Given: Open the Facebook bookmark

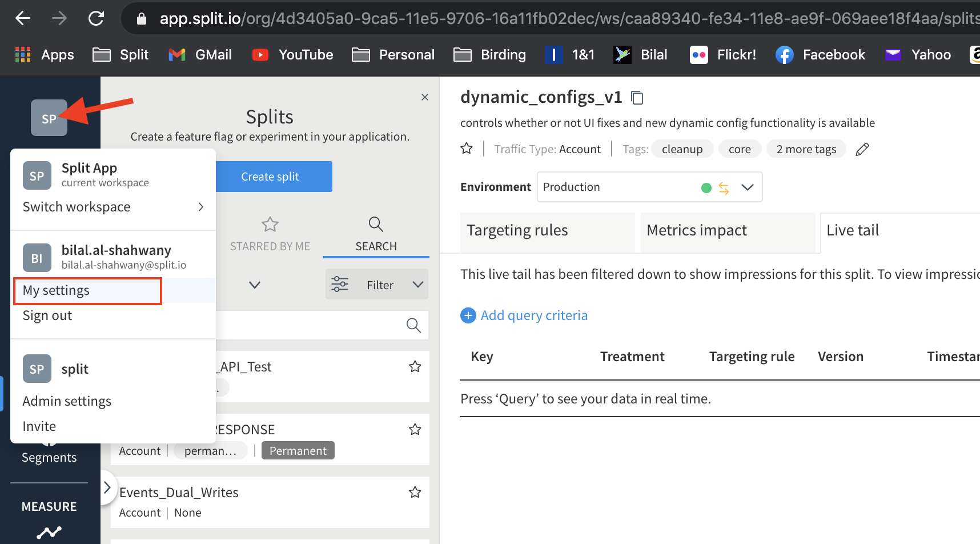Looking at the screenshot, I should 820,55.
